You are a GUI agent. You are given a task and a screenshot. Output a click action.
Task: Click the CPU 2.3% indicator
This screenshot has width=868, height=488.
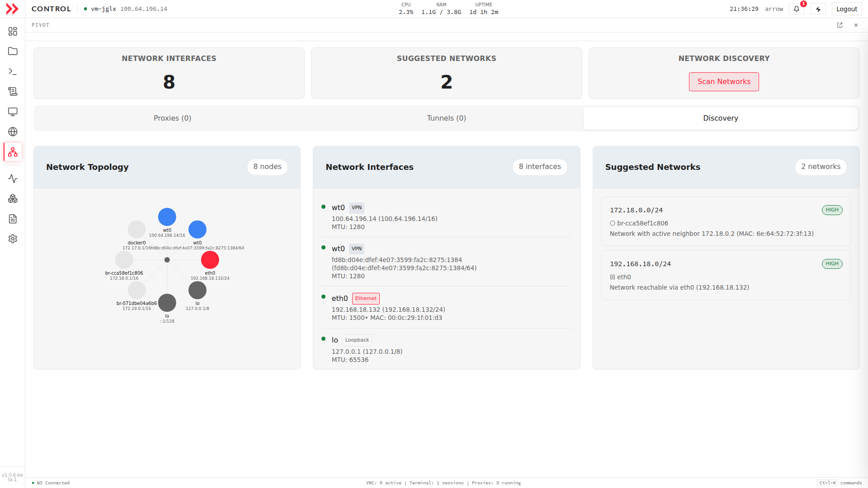click(406, 9)
